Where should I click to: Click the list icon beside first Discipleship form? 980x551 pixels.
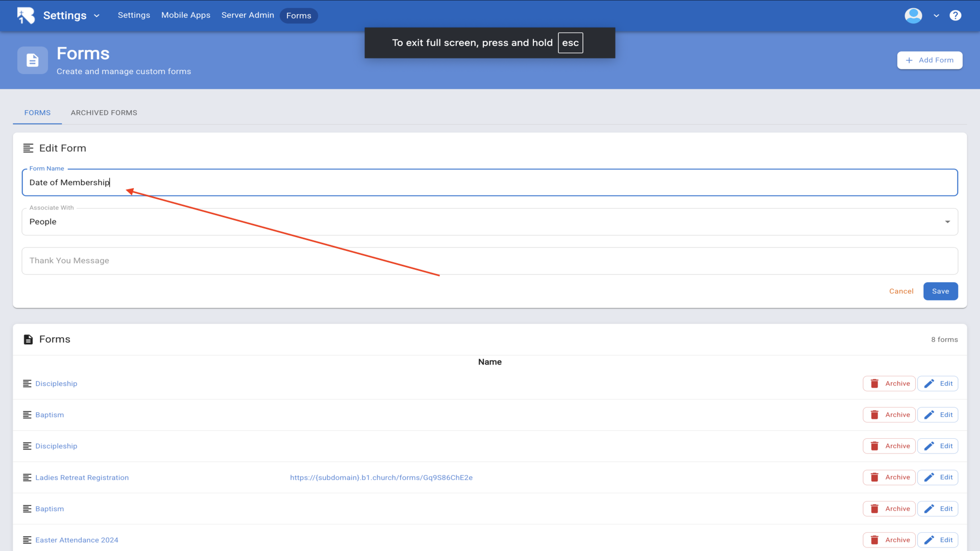pyautogui.click(x=28, y=384)
